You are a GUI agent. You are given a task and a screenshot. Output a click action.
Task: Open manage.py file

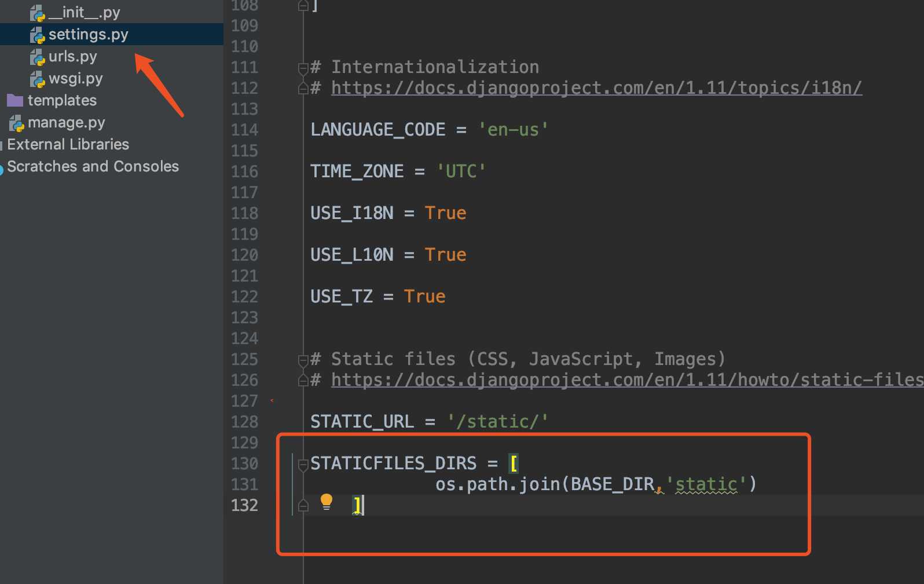tap(66, 122)
